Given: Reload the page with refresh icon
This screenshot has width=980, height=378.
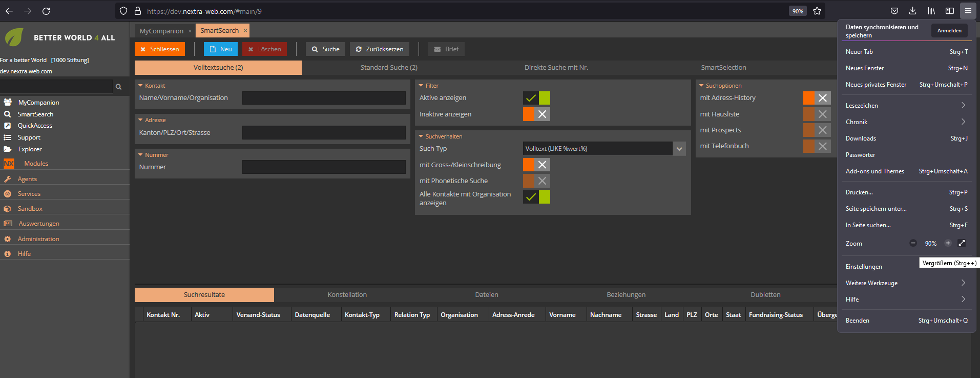Looking at the screenshot, I should pos(46,11).
